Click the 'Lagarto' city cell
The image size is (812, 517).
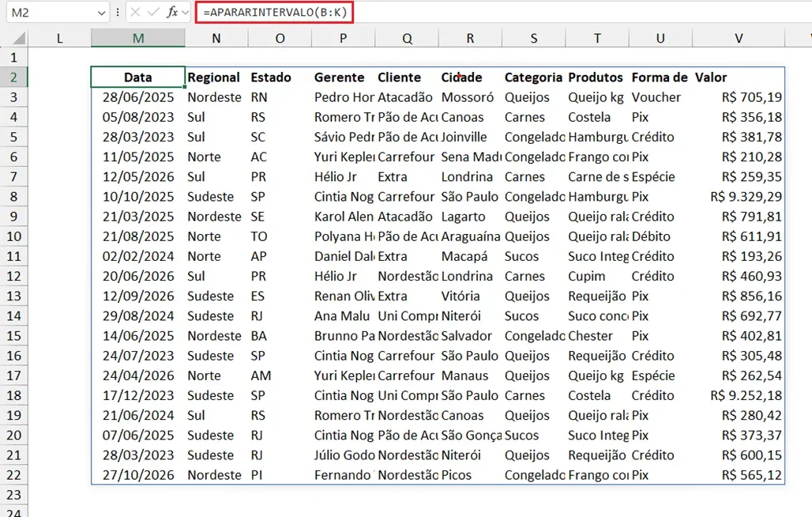coord(470,217)
